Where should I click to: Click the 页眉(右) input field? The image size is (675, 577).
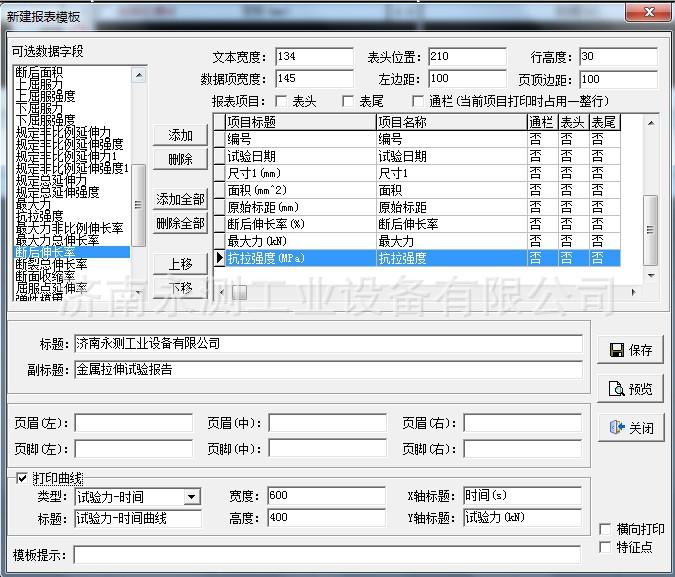pos(523,423)
